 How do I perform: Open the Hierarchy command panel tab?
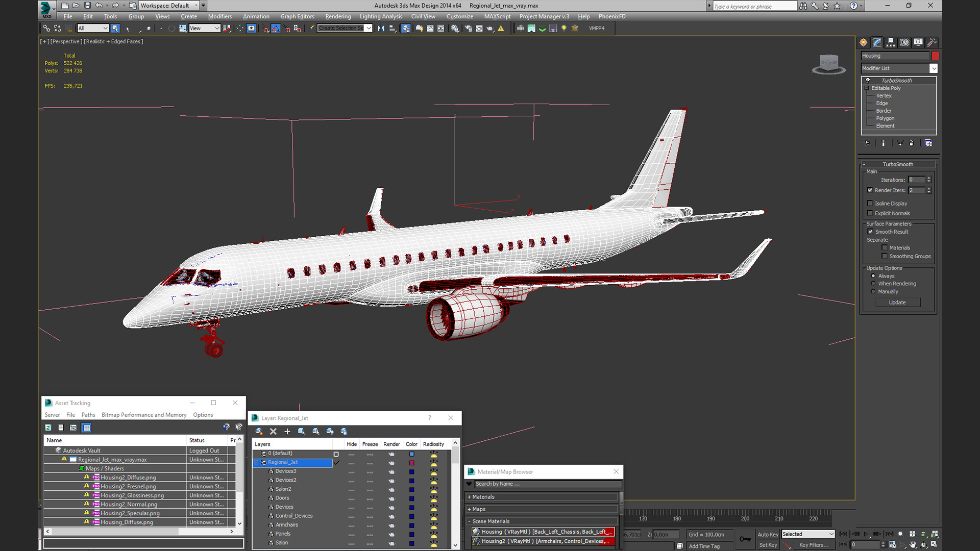891,42
